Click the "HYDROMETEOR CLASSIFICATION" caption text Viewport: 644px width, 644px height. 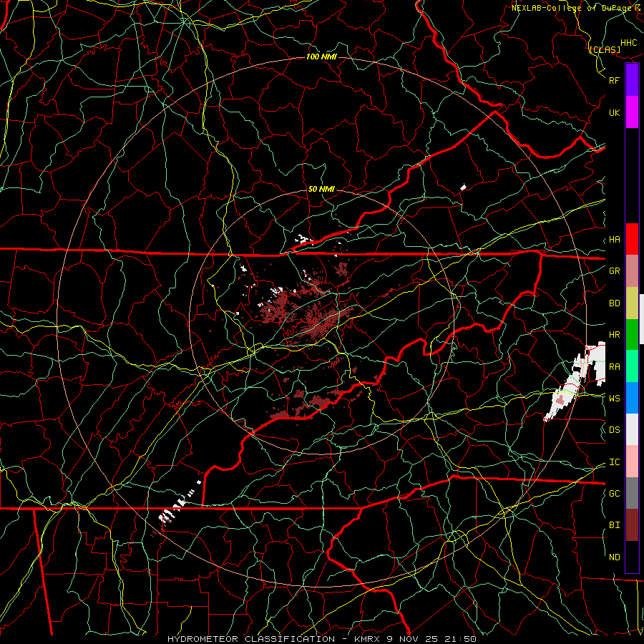[x=251, y=639]
